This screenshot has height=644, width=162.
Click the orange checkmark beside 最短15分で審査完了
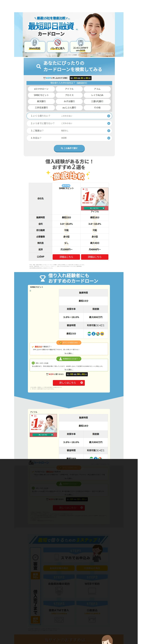pyautogui.click(x=33, y=347)
